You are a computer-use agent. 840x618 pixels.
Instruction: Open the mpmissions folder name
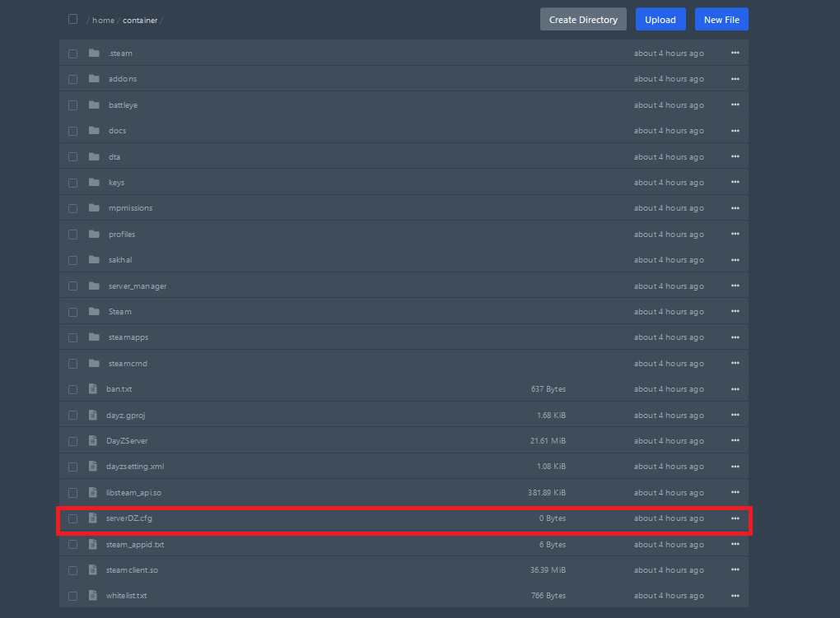[x=130, y=208]
